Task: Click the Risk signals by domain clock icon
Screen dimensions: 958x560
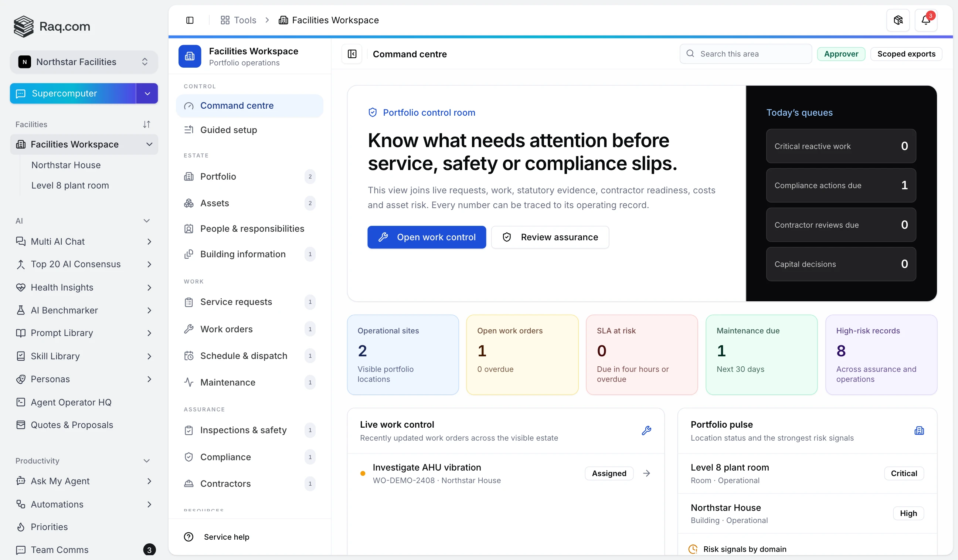Action: [693, 549]
